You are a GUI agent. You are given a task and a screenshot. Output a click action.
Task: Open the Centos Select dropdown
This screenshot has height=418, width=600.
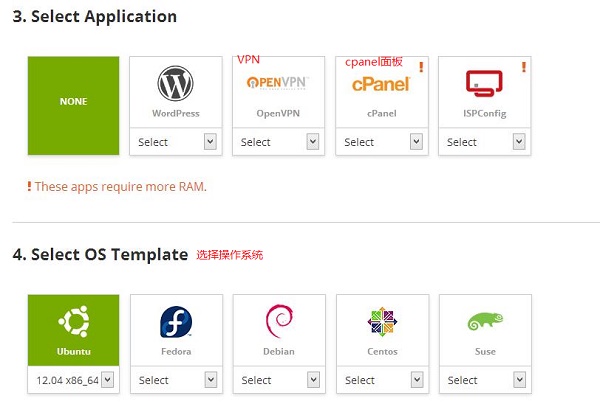coord(383,380)
